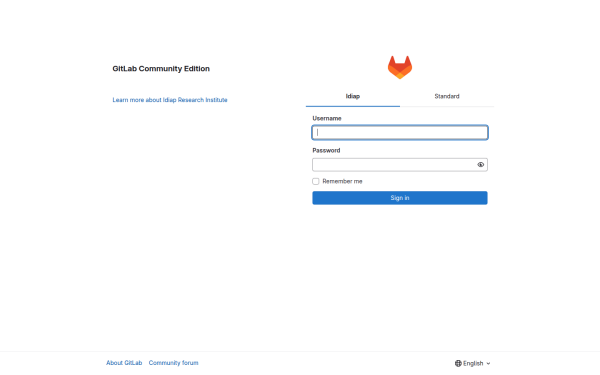Open the Community forum link

pyautogui.click(x=173, y=363)
